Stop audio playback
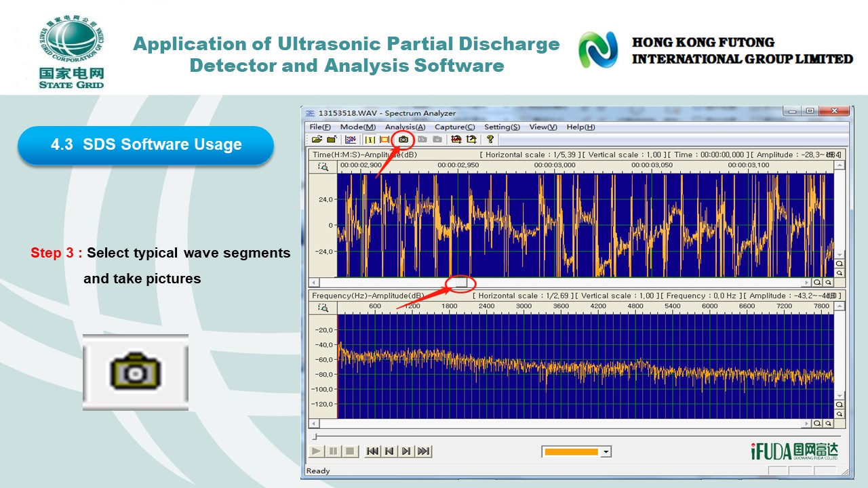The height and width of the screenshot is (488, 868). [x=350, y=451]
